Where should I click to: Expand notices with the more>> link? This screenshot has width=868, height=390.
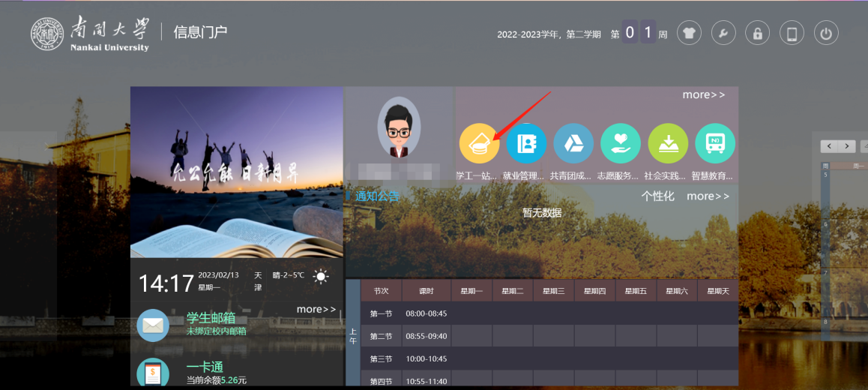click(708, 196)
